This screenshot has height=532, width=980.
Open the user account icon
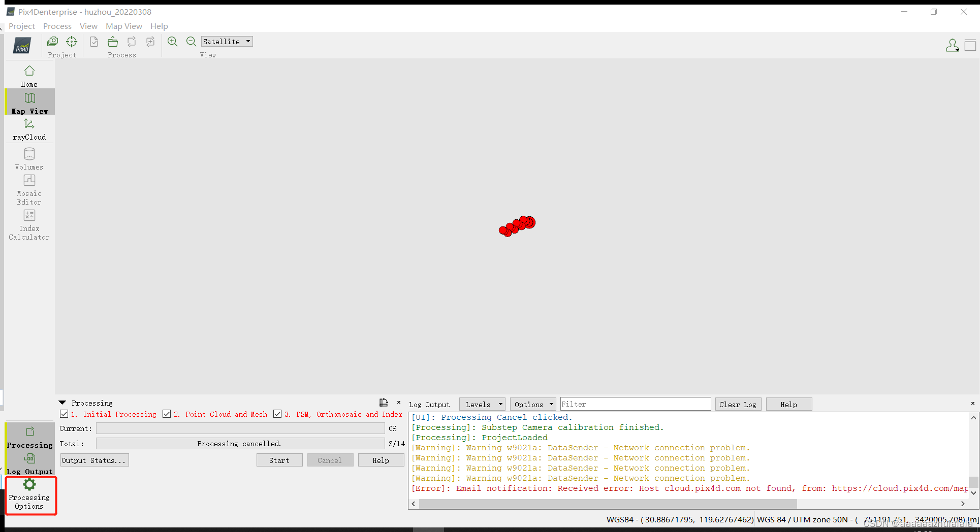953,45
